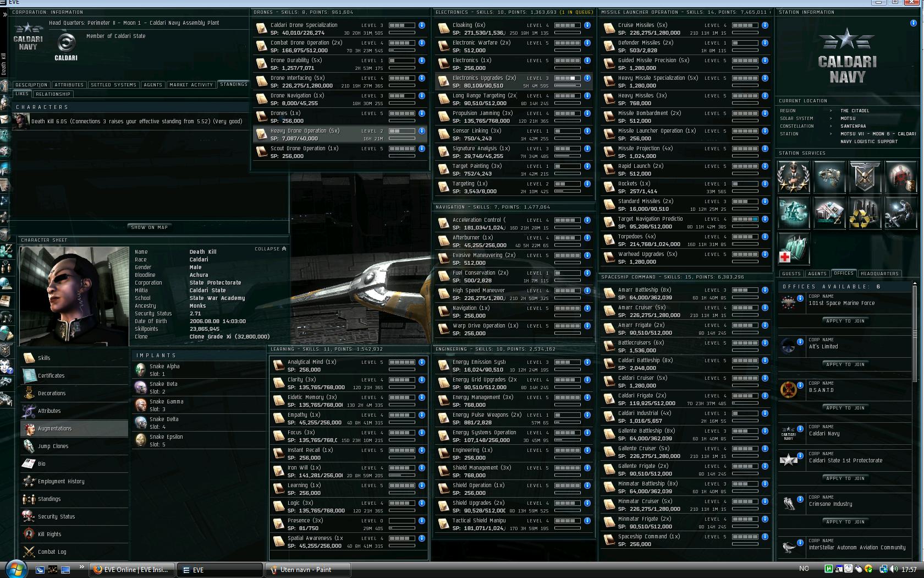Open info for Afterburner skill

(587, 238)
